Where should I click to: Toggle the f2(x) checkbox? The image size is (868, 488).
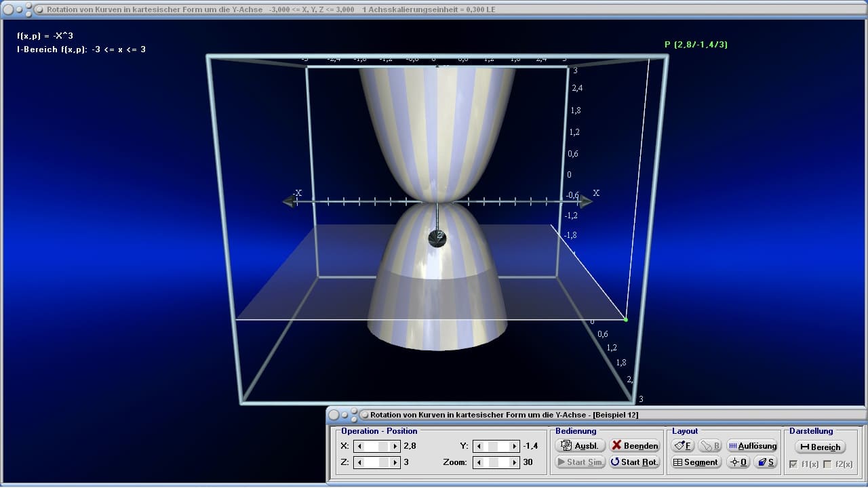click(827, 464)
